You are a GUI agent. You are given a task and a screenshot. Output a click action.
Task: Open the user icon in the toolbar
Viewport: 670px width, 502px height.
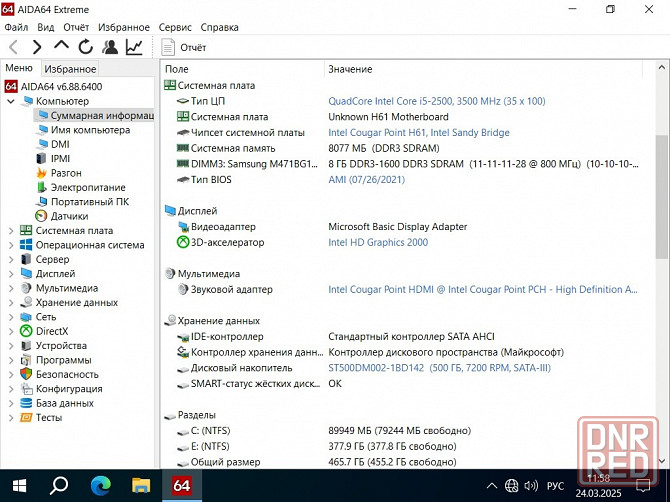(110, 47)
